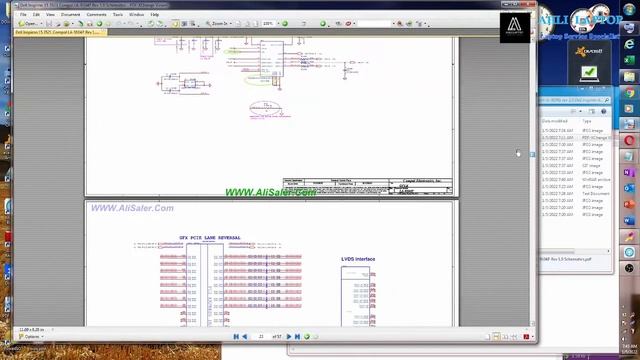Click the Excel icon in taskbar
The width and height of the screenshot is (640, 360).
[x=629, y=60]
